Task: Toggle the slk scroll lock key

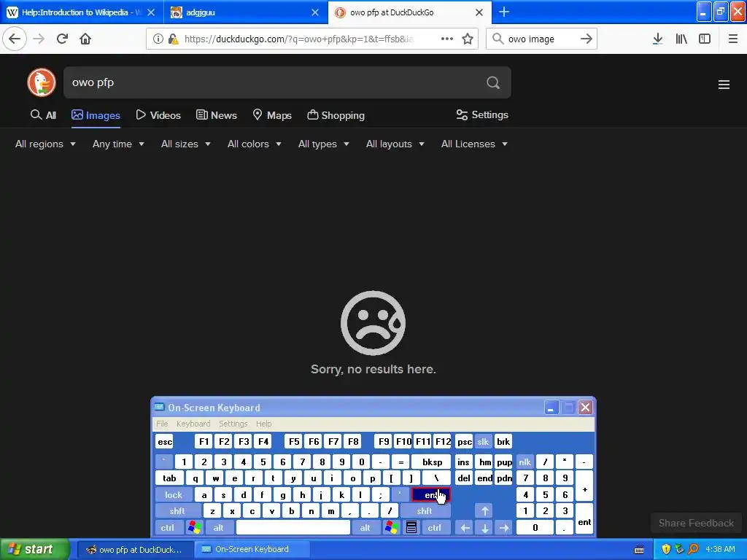Action: tap(483, 442)
